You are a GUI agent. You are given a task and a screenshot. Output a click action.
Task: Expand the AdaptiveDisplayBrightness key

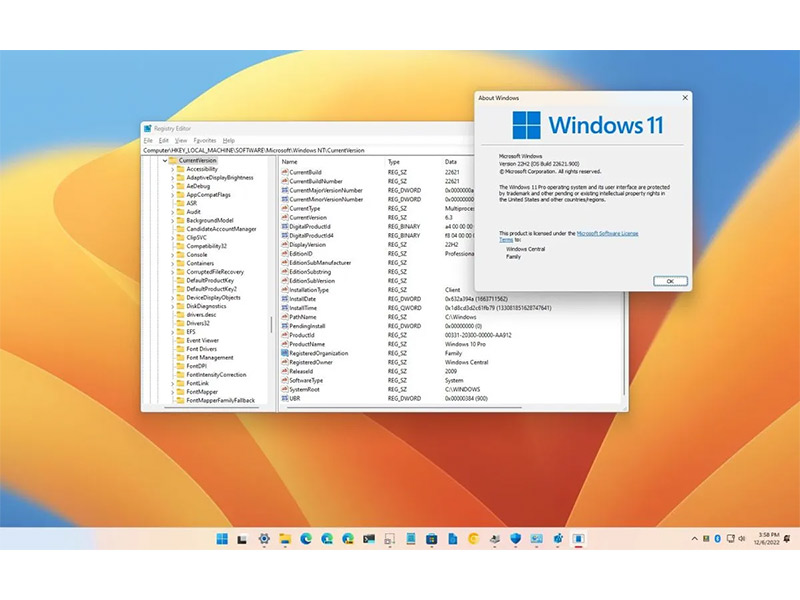(x=172, y=178)
